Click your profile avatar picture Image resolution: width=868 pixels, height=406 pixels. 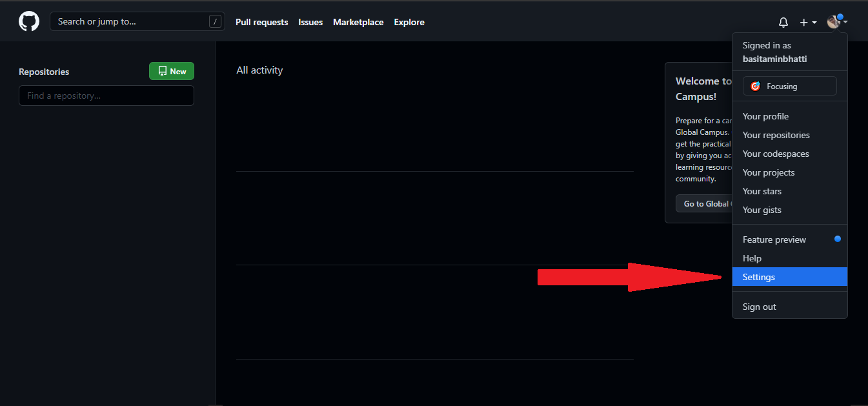point(834,21)
